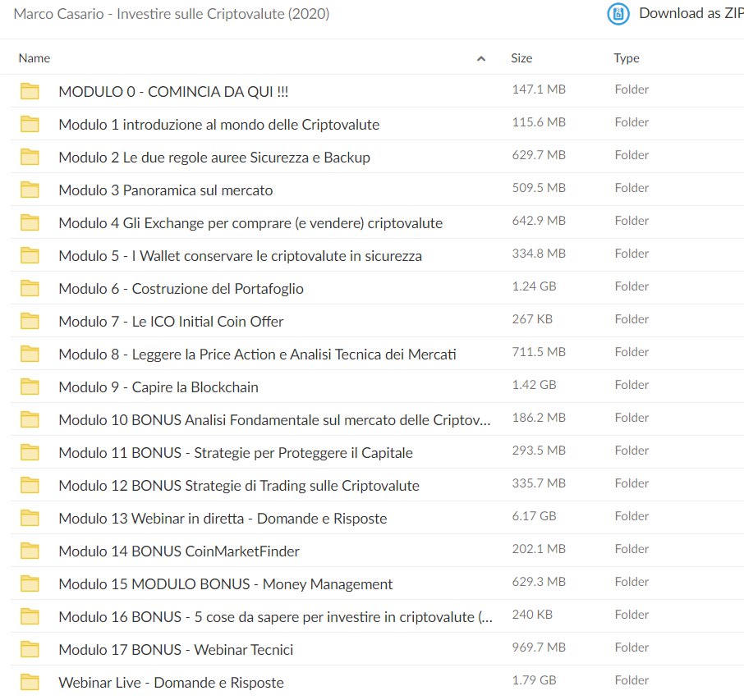
Task: Open Modulo 8 - Leggere la Price Action folder
Action: [257, 355]
